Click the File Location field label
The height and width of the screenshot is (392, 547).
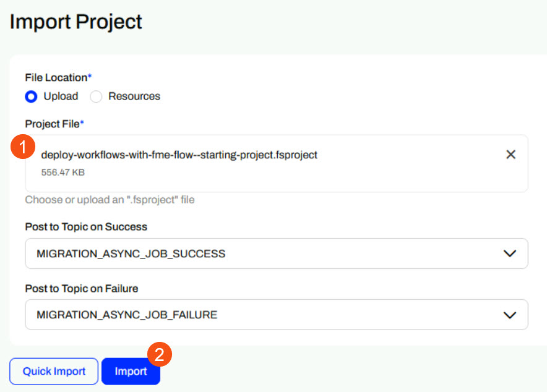[56, 77]
